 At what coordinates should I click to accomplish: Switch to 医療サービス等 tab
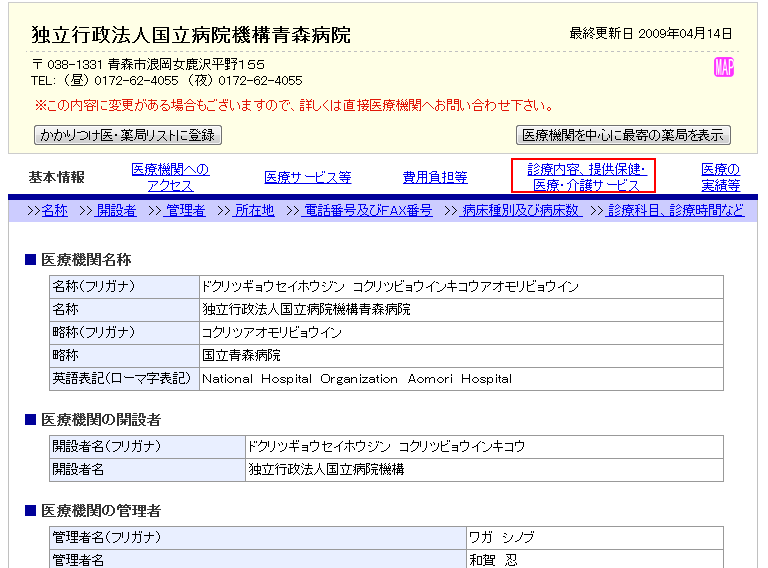coord(308,177)
